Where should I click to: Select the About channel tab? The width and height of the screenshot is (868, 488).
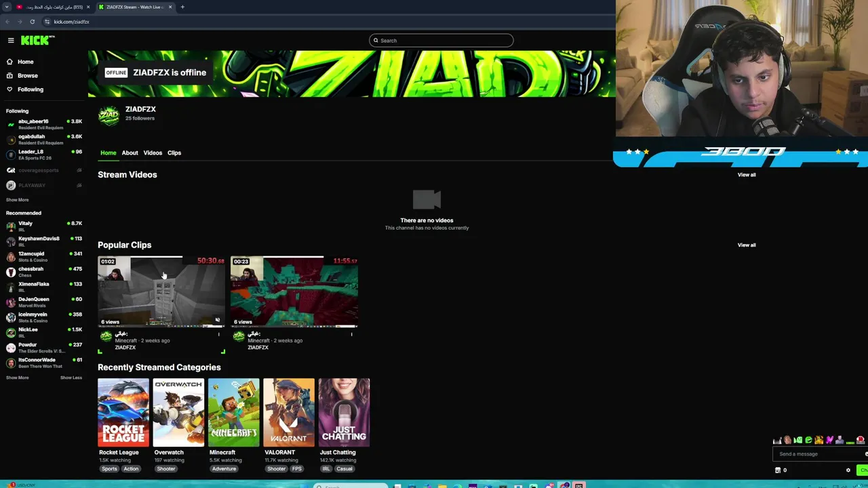(130, 153)
